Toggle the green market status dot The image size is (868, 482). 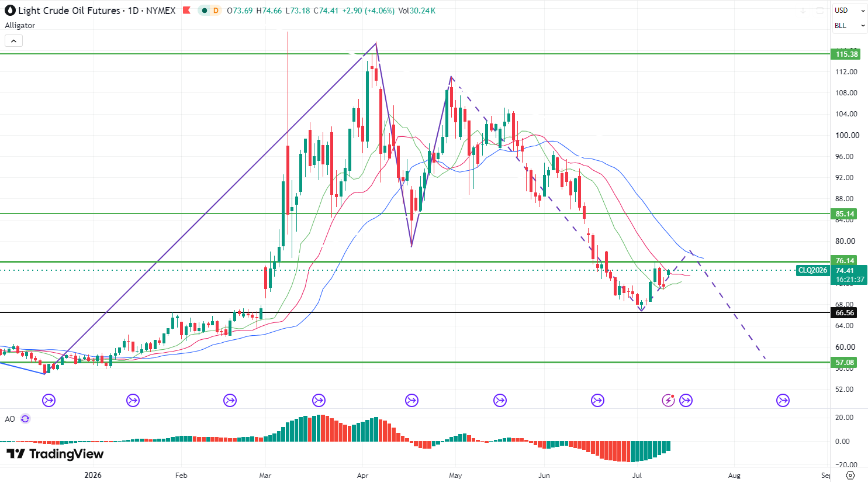[x=203, y=11]
